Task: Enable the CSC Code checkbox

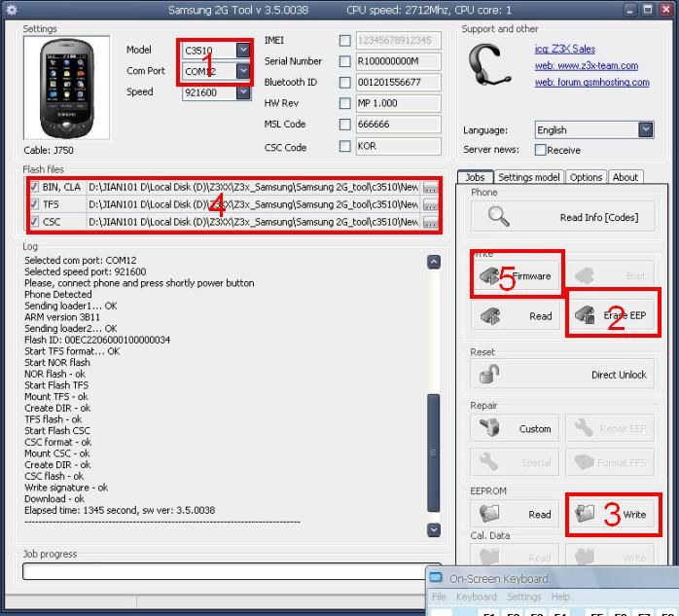Action: (344, 146)
